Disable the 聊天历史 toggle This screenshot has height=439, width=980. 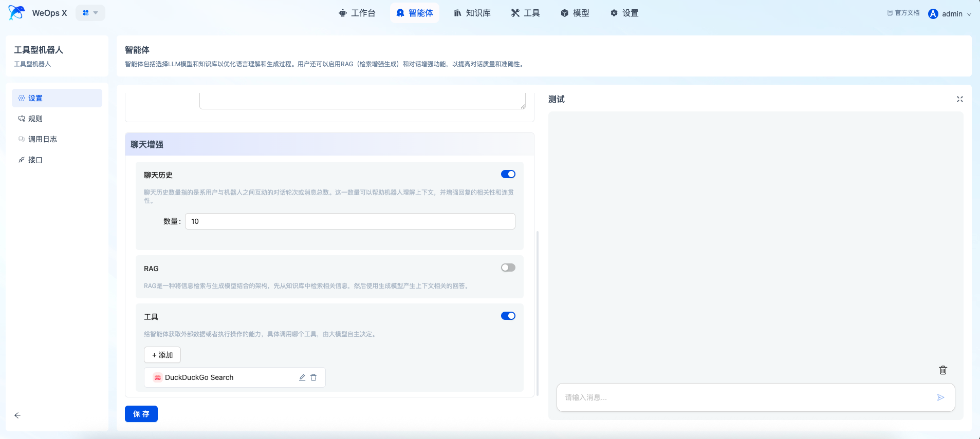click(x=508, y=174)
